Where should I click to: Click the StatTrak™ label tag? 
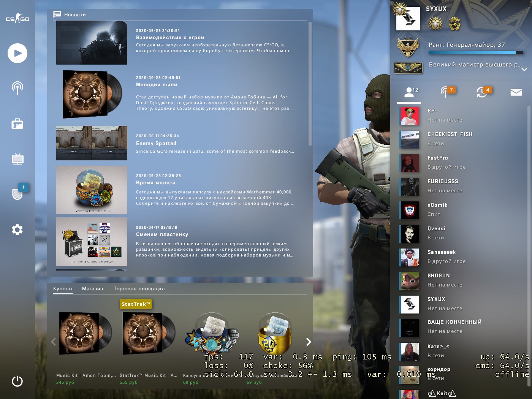[x=136, y=304]
